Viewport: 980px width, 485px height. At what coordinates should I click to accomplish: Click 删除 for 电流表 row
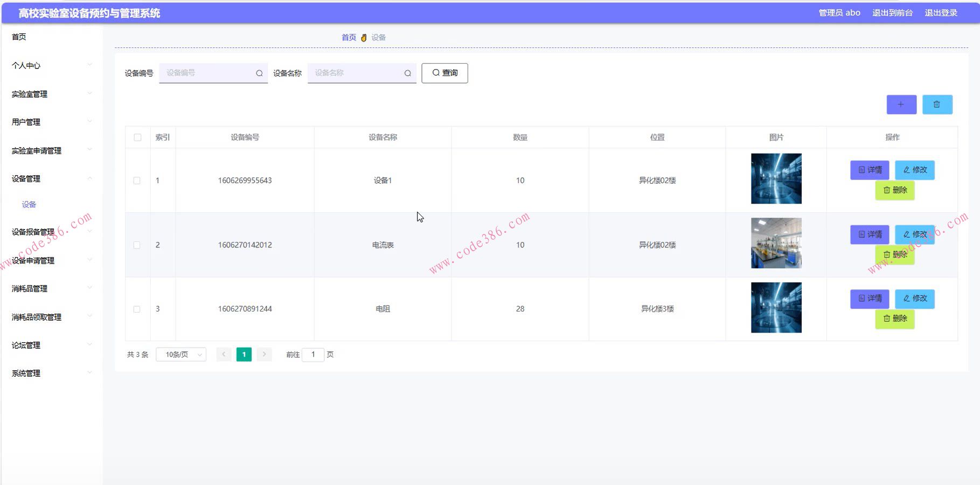click(895, 254)
